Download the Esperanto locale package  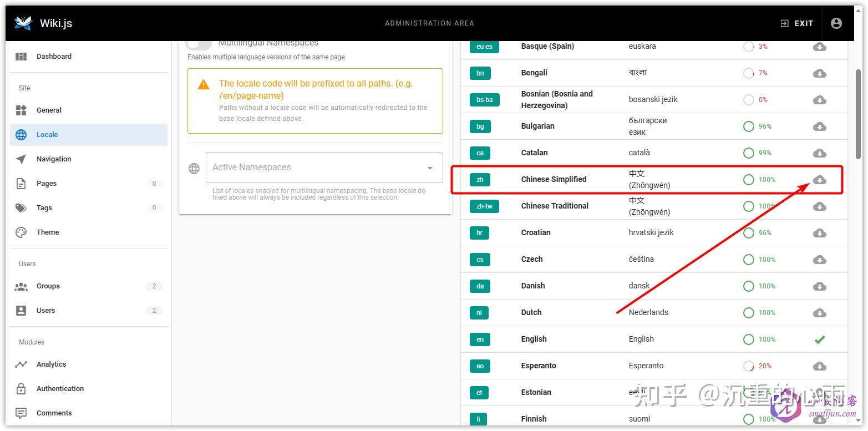820,366
